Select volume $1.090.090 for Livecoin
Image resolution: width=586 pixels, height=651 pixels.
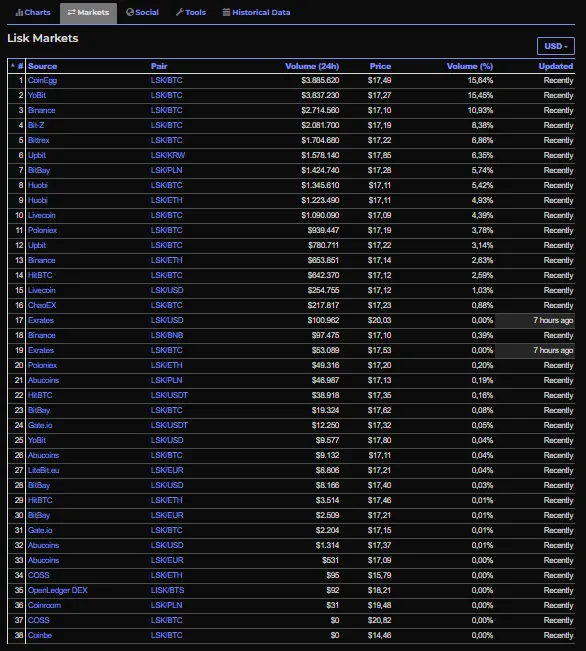(x=320, y=215)
